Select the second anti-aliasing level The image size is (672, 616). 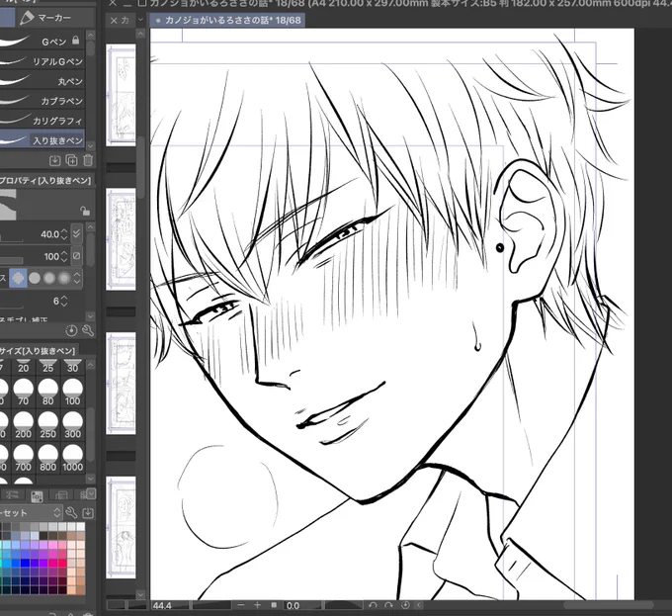tap(35, 278)
